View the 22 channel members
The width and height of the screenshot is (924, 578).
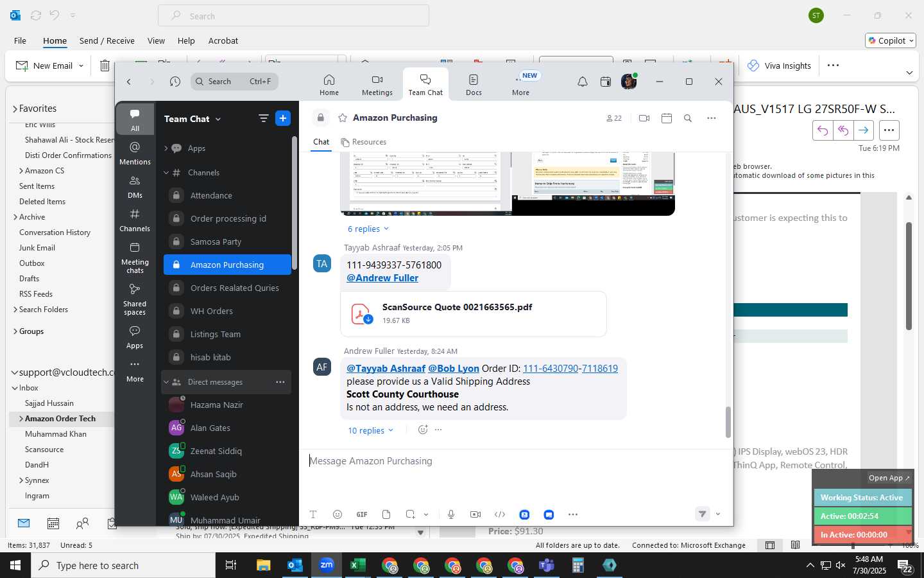pos(614,118)
